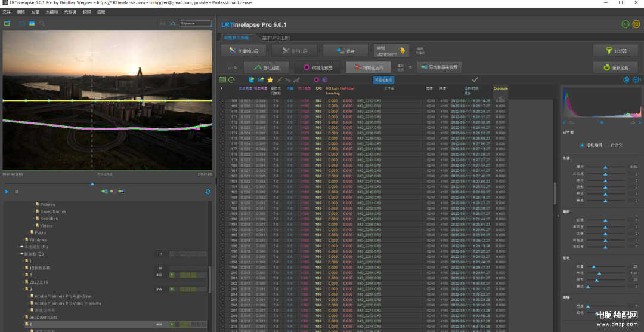Click the 对比度 contrast slider handle
Screen dimensions: 644x332
click(x=605, y=174)
